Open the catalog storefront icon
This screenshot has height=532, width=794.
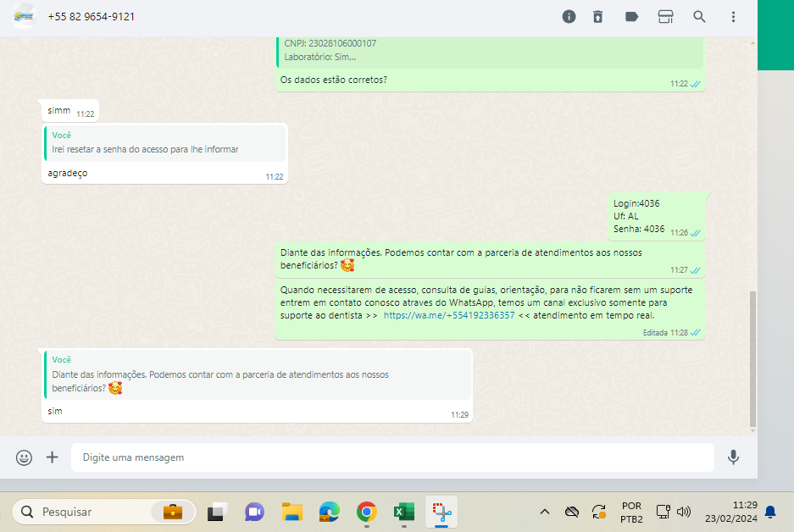pos(665,17)
